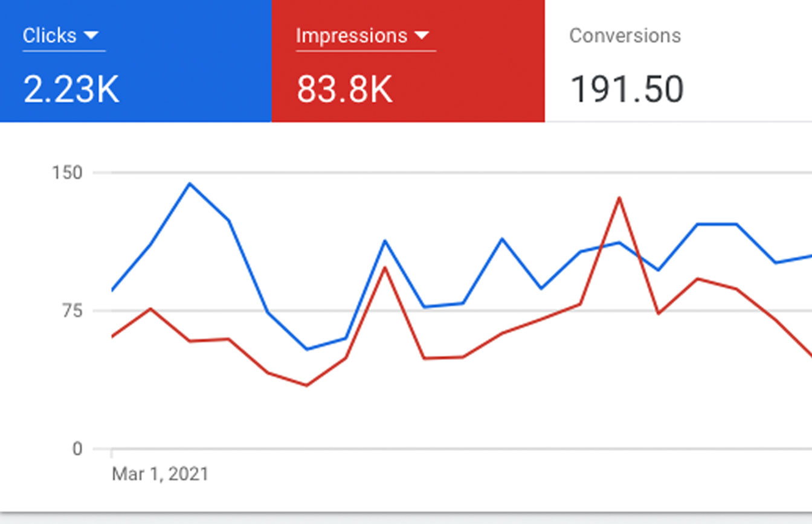Click the 0 y-axis label

click(x=77, y=449)
